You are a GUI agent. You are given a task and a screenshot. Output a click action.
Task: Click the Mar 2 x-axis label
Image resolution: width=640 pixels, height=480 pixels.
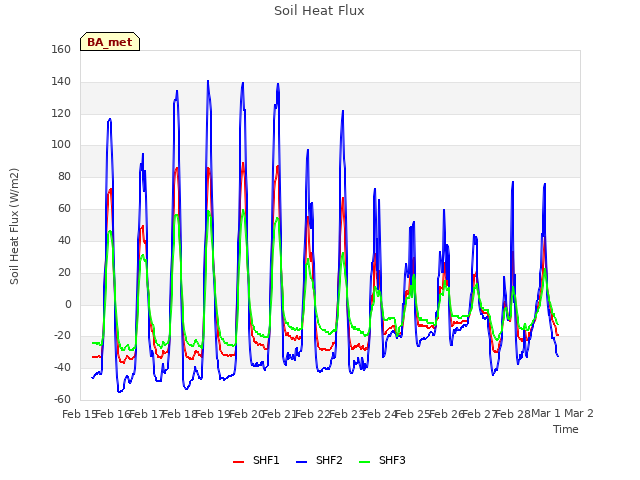(x=579, y=413)
